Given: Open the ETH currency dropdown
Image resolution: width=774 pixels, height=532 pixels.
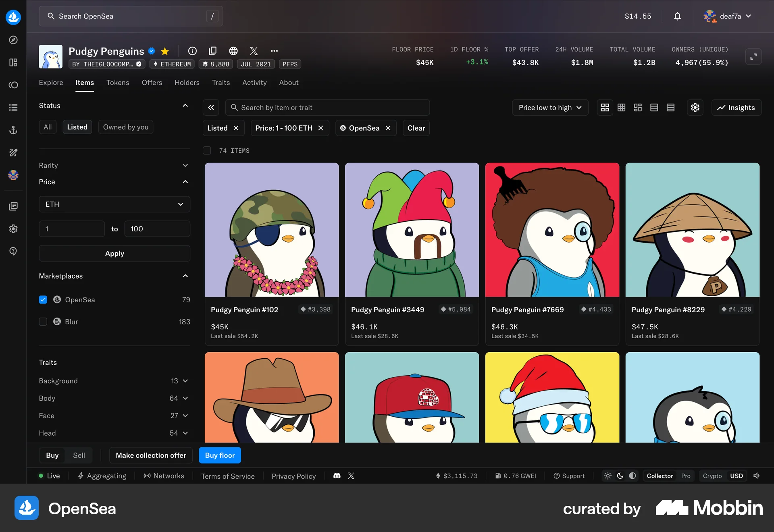Looking at the screenshot, I should (x=114, y=204).
